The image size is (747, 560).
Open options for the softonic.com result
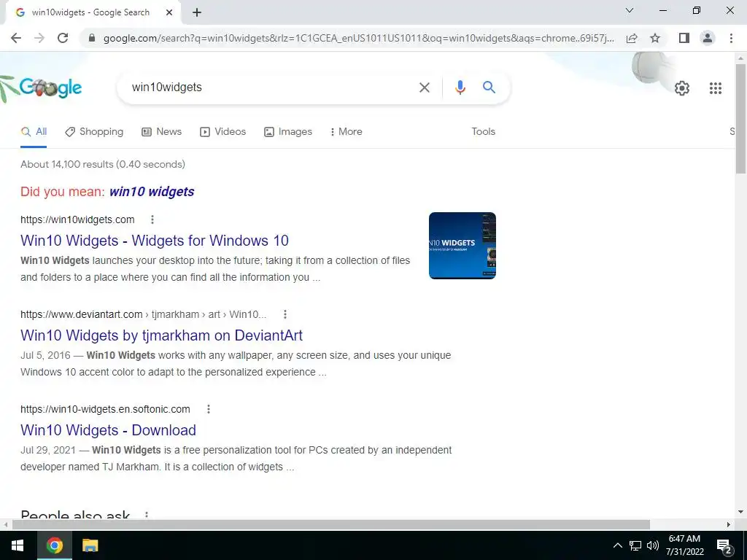tap(208, 409)
